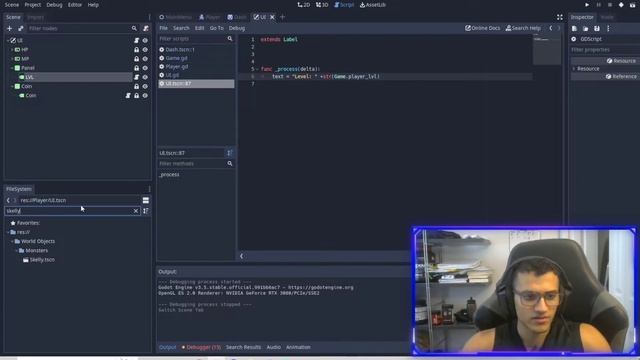Viewport: 640px width, 360px height.
Task: Collapse the Panel node
Action: click(12, 68)
